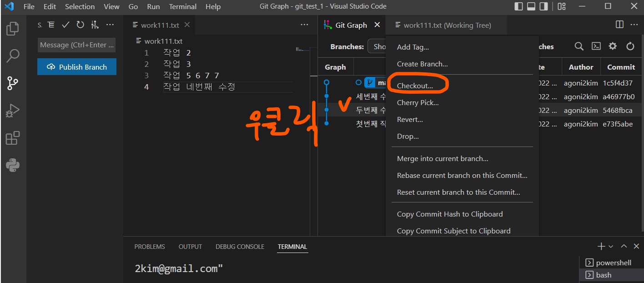The height and width of the screenshot is (283, 644).
Task: Open Source Control more actions ellipsis
Action: tap(110, 25)
